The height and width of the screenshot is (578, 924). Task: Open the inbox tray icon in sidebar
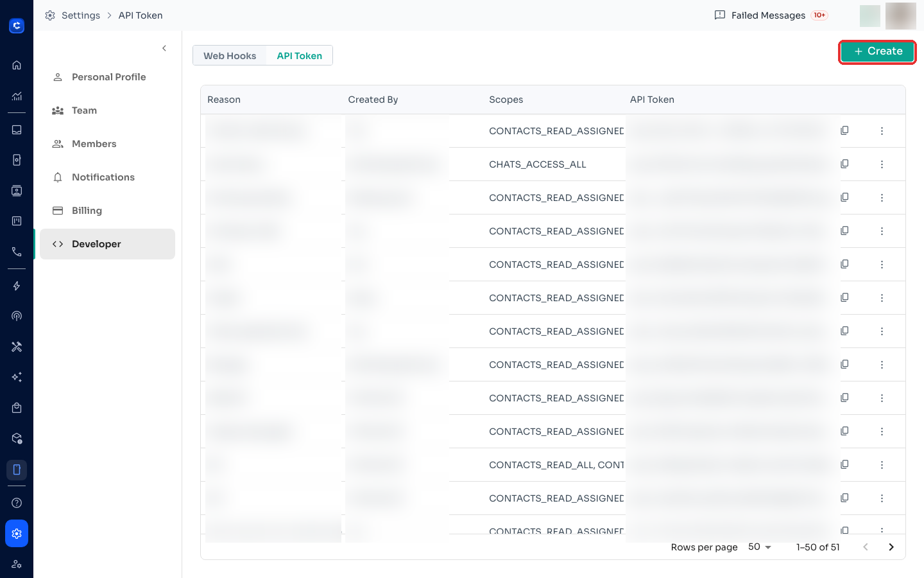click(x=17, y=130)
